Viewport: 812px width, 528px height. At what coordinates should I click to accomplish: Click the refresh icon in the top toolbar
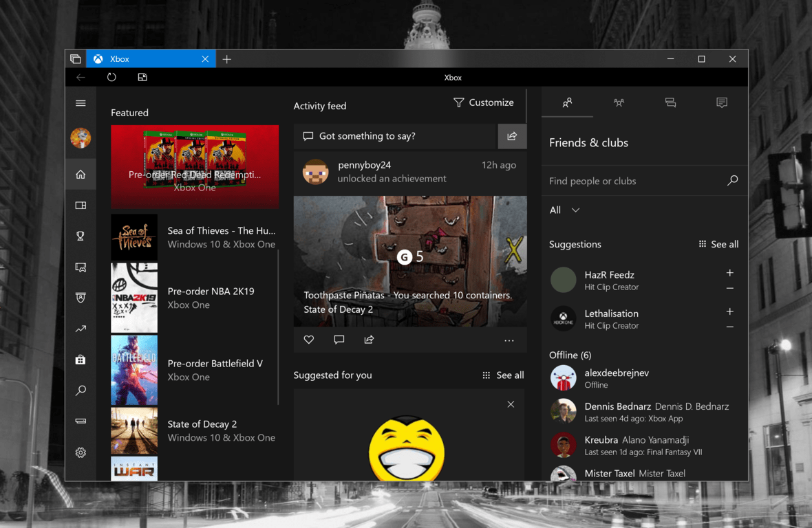coord(111,78)
